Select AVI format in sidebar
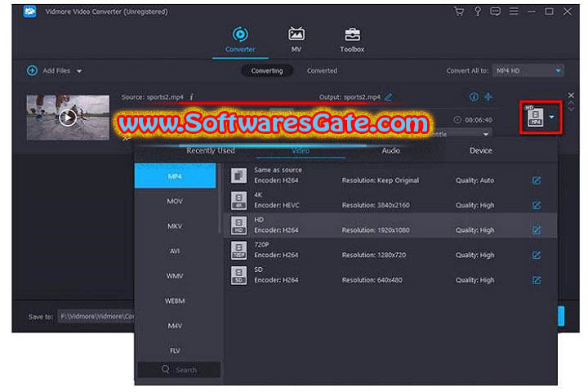Viewport: 588px width, 392px height. click(x=175, y=251)
